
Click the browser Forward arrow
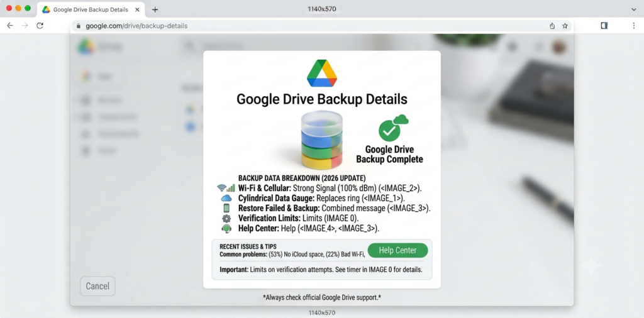coord(25,25)
